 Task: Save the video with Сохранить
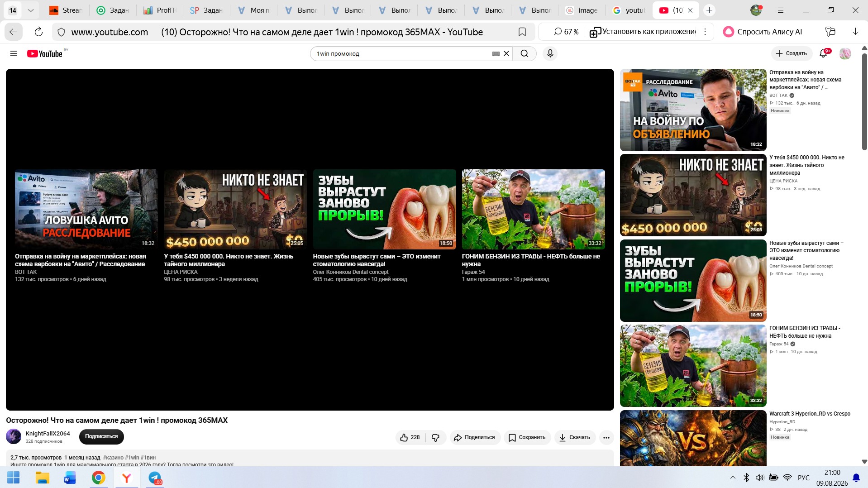[x=527, y=437]
